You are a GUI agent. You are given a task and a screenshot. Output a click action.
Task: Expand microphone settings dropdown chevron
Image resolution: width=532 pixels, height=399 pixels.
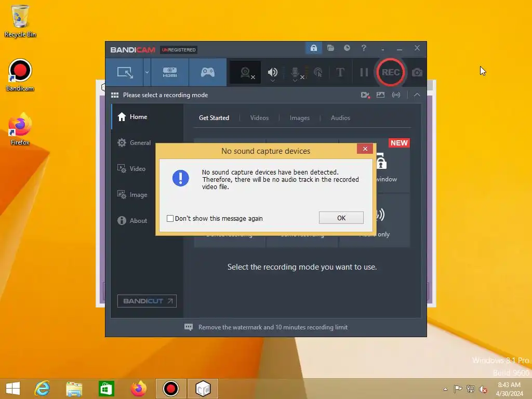tap(295, 81)
